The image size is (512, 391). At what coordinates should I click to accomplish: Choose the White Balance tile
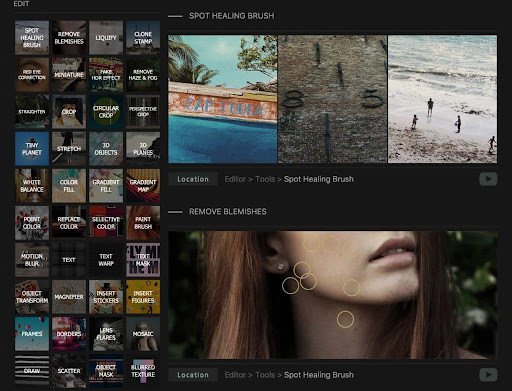pyautogui.click(x=32, y=186)
